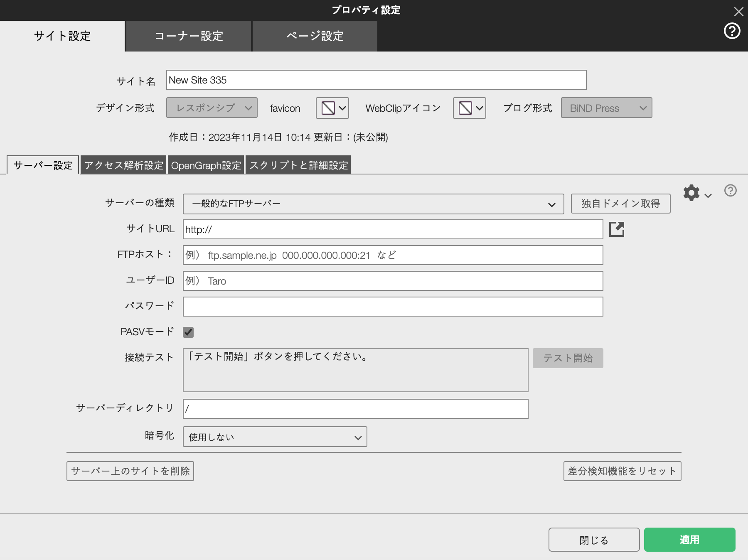Enable PASVモード checkbox
This screenshot has height=560, width=748.
click(188, 332)
